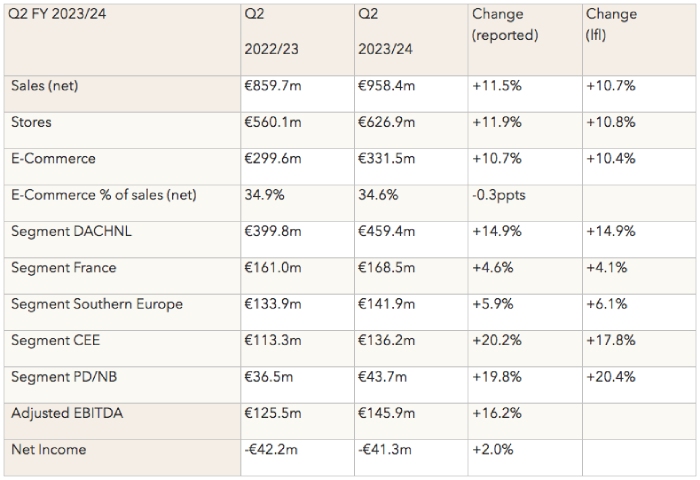Click the Segment France row label
This screenshot has width=700, height=480.
point(63,268)
